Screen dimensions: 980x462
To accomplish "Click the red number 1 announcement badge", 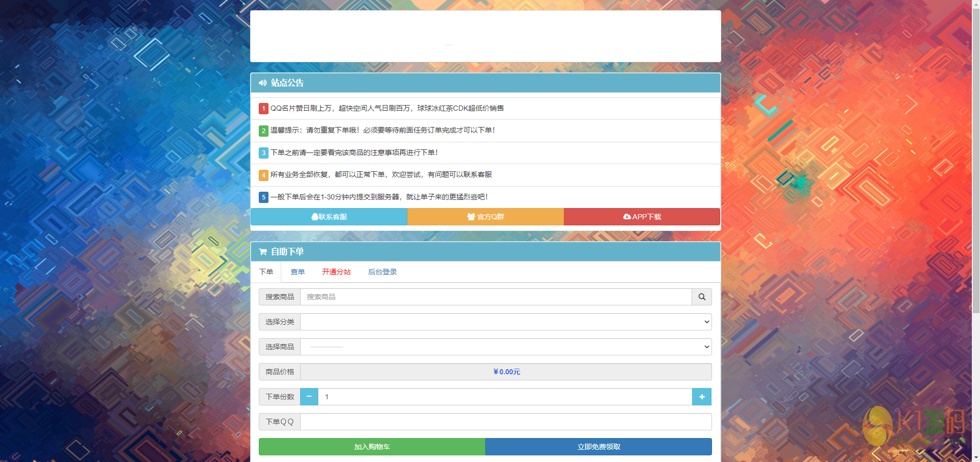I will click(263, 109).
